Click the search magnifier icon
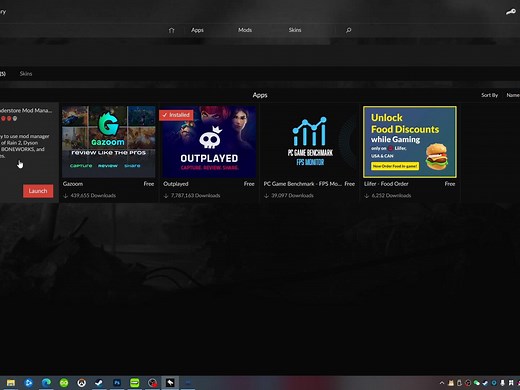The height and width of the screenshot is (390, 520). [348, 30]
